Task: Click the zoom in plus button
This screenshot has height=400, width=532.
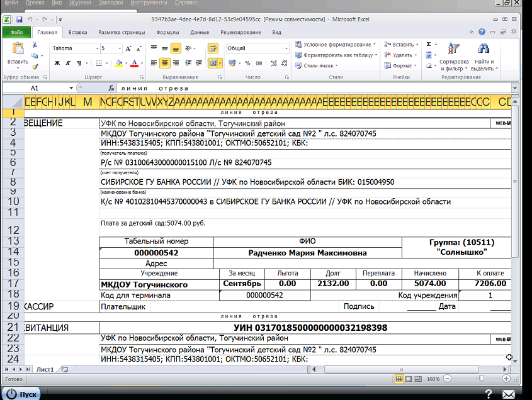Action: 506,379
